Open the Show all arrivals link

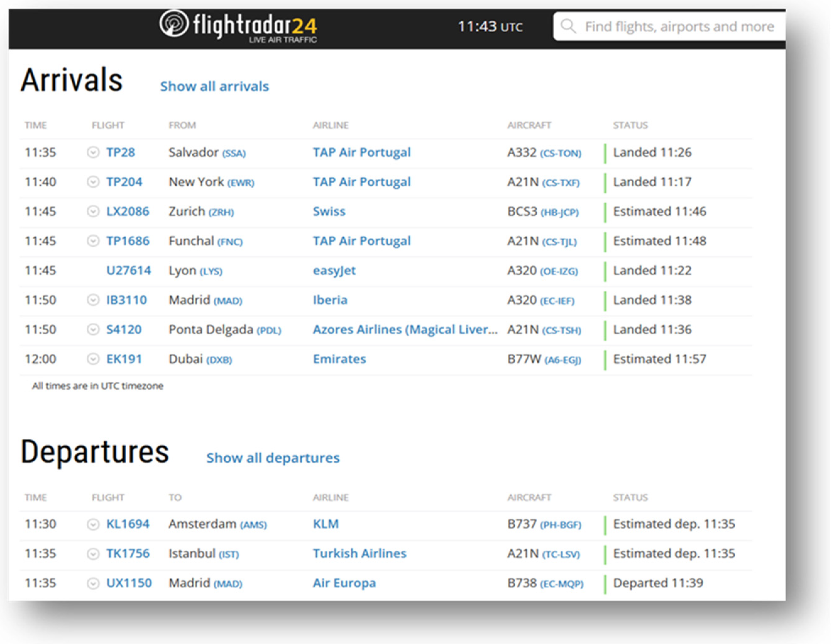pos(214,86)
